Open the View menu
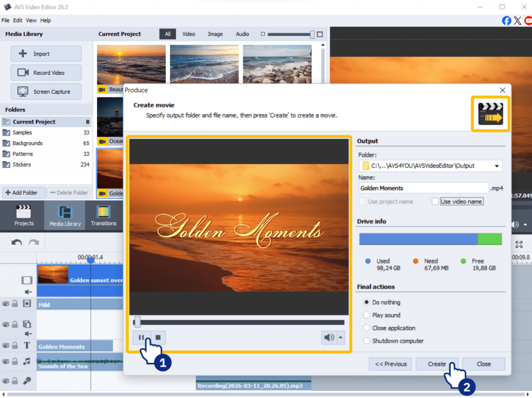This screenshot has width=532, height=398. 31,20
